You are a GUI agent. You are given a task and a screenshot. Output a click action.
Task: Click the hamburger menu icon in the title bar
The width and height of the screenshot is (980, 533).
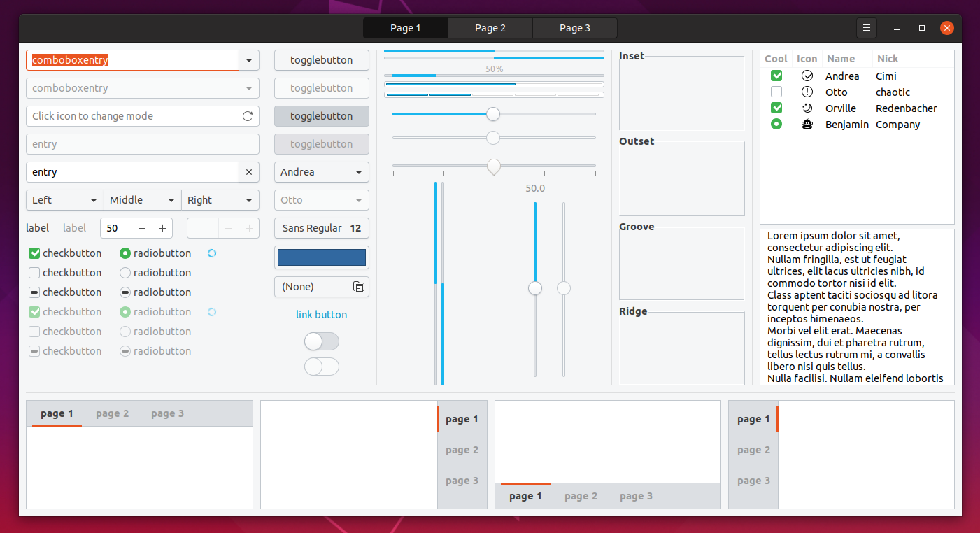[866, 28]
